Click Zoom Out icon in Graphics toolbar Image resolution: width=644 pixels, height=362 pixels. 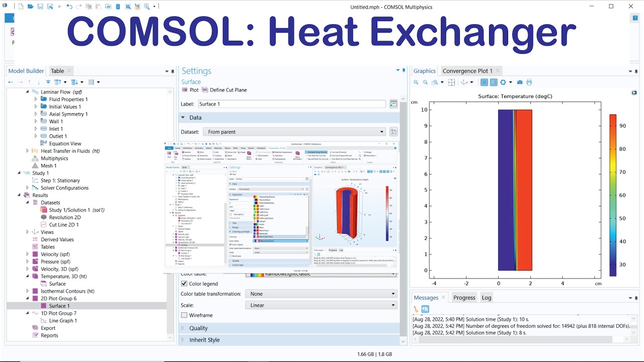pyautogui.click(x=426, y=82)
